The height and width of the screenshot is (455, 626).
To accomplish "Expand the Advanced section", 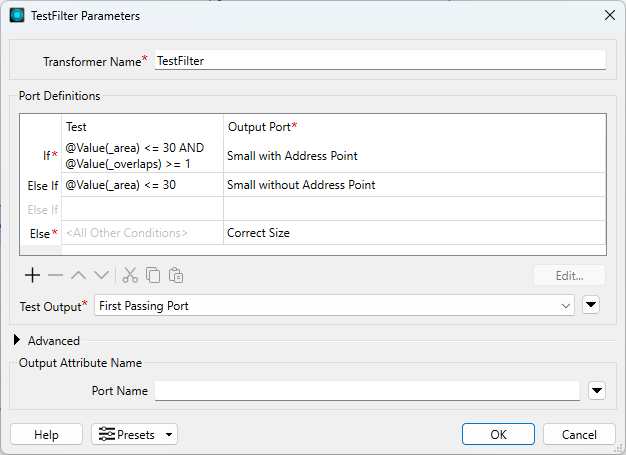I will point(17,340).
